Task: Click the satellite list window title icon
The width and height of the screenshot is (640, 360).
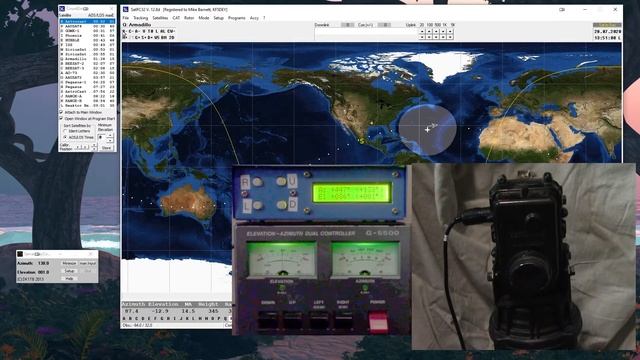Action: 62,8
